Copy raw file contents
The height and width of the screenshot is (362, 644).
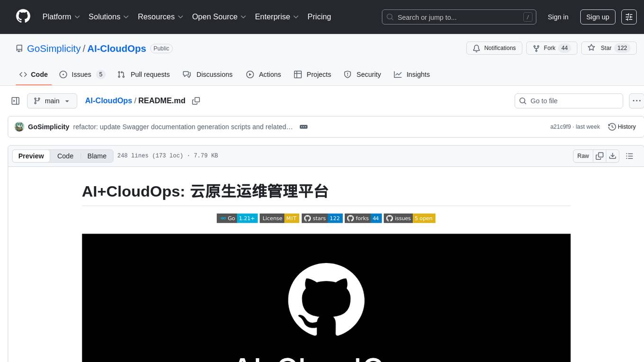pyautogui.click(x=599, y=156)
